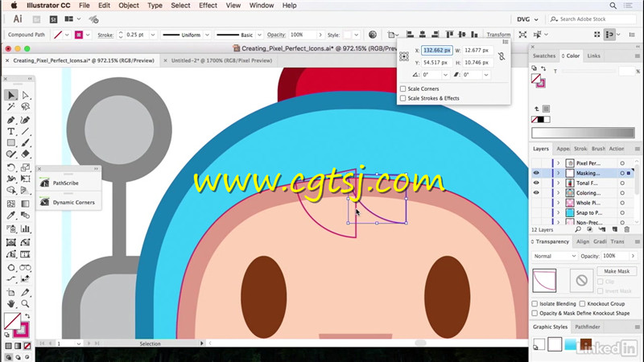Select the Hand tool

[11, 304]
